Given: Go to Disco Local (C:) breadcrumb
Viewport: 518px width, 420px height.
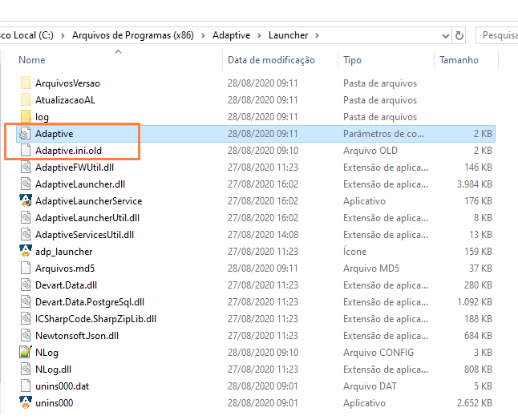Looking at the screenshot, I should coord(26,35).
